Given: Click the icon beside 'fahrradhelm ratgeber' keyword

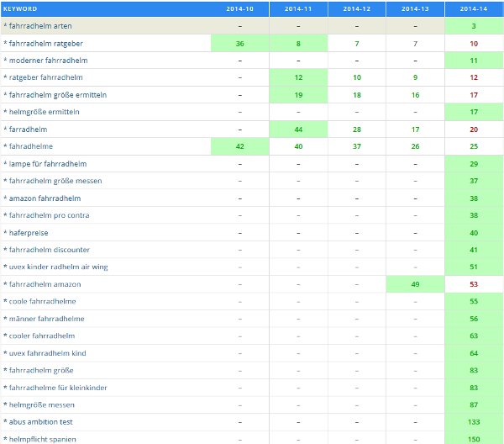Looking at the screenshot, I should (x=5, y=43).
